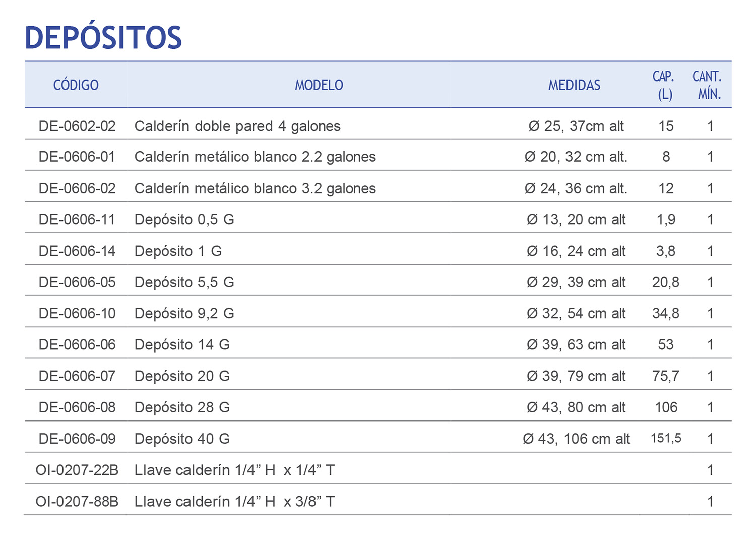
Task: Select the MODELO column header
Action: tap(319, 85)
